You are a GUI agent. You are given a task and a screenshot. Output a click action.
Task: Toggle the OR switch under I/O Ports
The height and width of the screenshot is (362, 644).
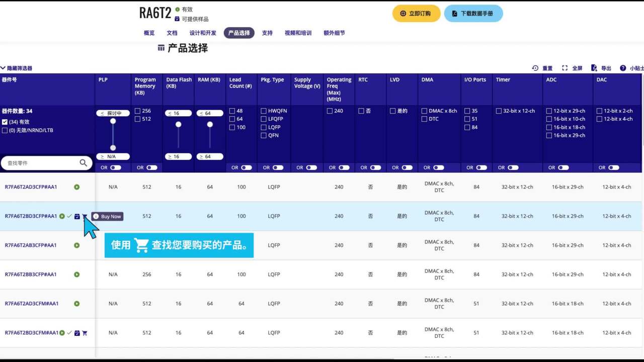(x=481, y=167)
